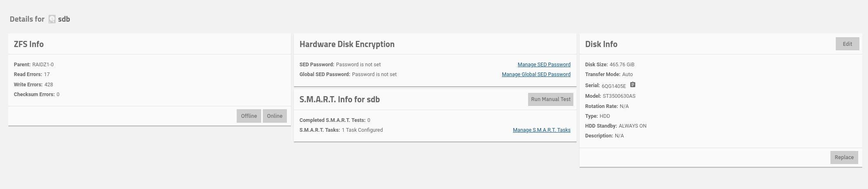Click the Hardware Disk Encryption heading
868x189 pixels.
pyautogui.click(x=347, y=44)
